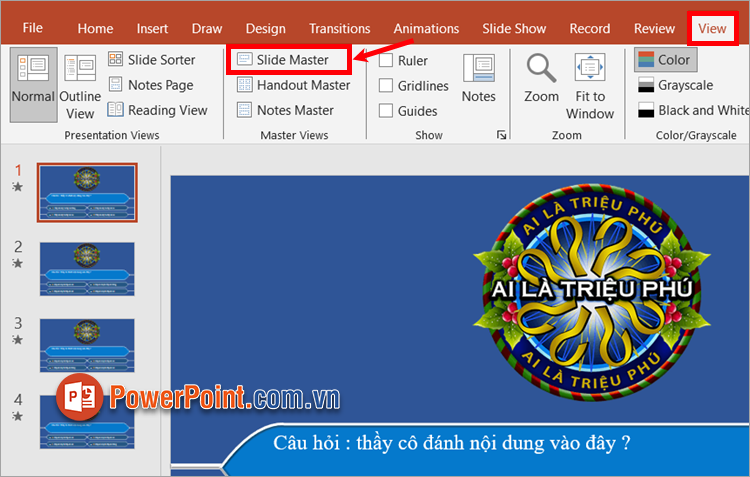Open the Home tab
Screen dimensions: 750x477
(95, 29)
